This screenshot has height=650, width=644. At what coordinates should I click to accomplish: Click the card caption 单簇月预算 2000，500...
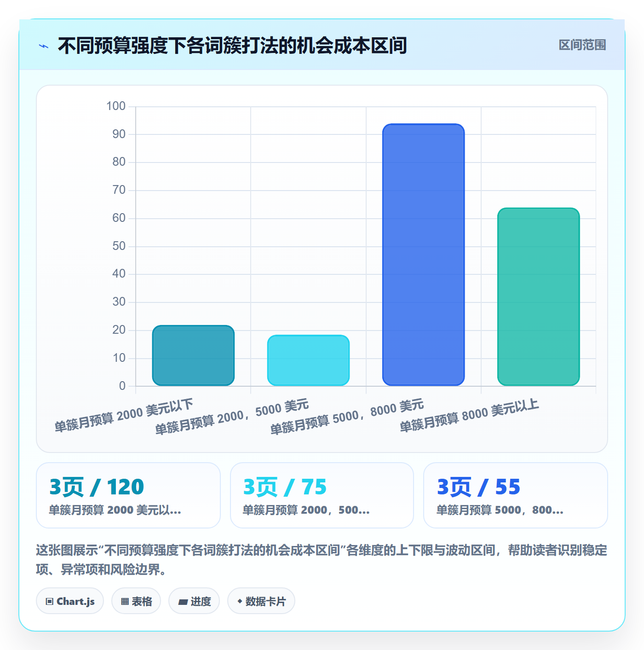(x=306, y=510)
